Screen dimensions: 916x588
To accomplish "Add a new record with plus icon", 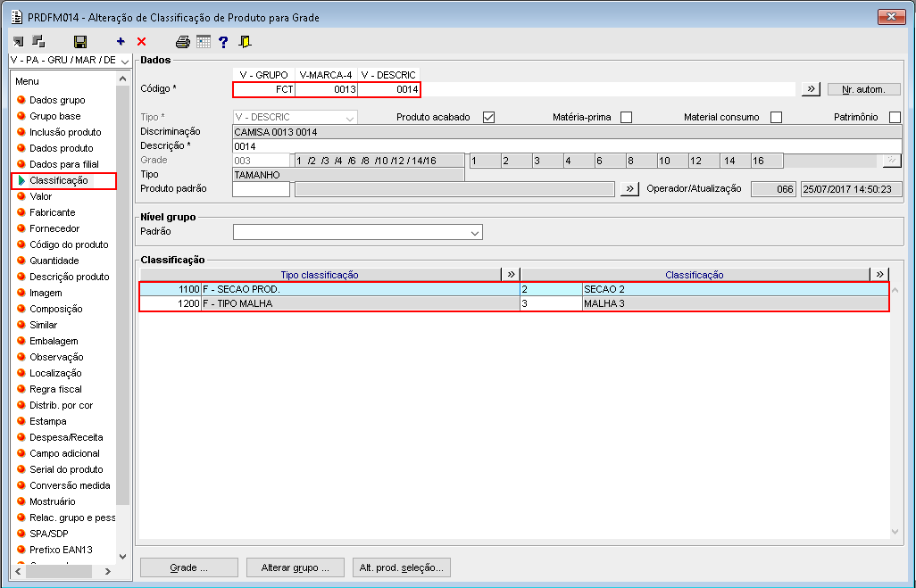I will pos(121,41).
